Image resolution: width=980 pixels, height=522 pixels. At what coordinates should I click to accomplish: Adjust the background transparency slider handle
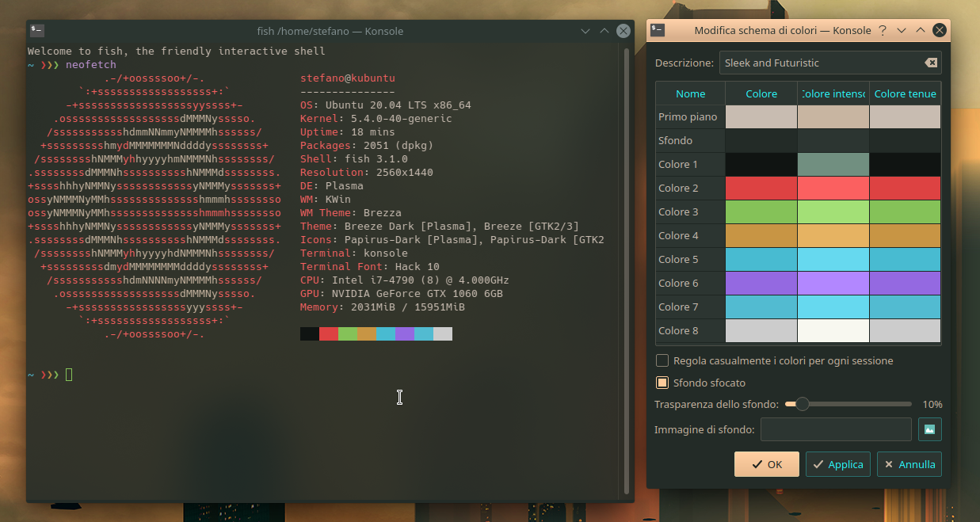pyautogui.click(x=803, y=404)
